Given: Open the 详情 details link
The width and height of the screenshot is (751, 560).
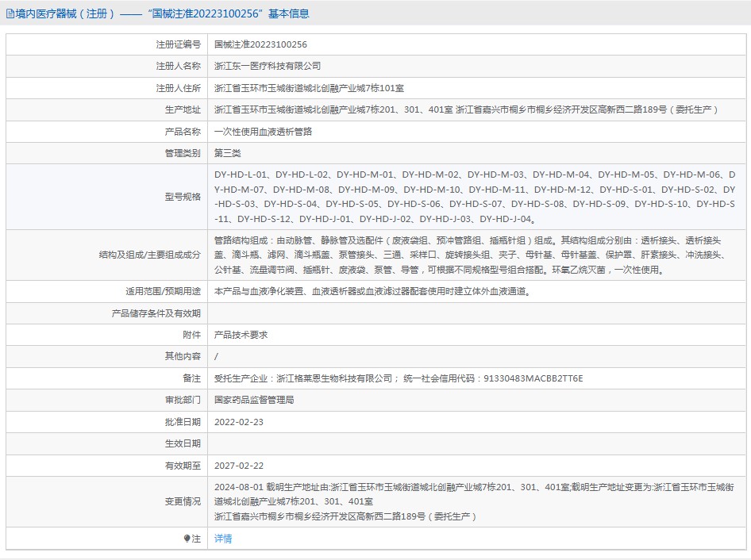Looking at the screenshot, I should pos(223,539).
